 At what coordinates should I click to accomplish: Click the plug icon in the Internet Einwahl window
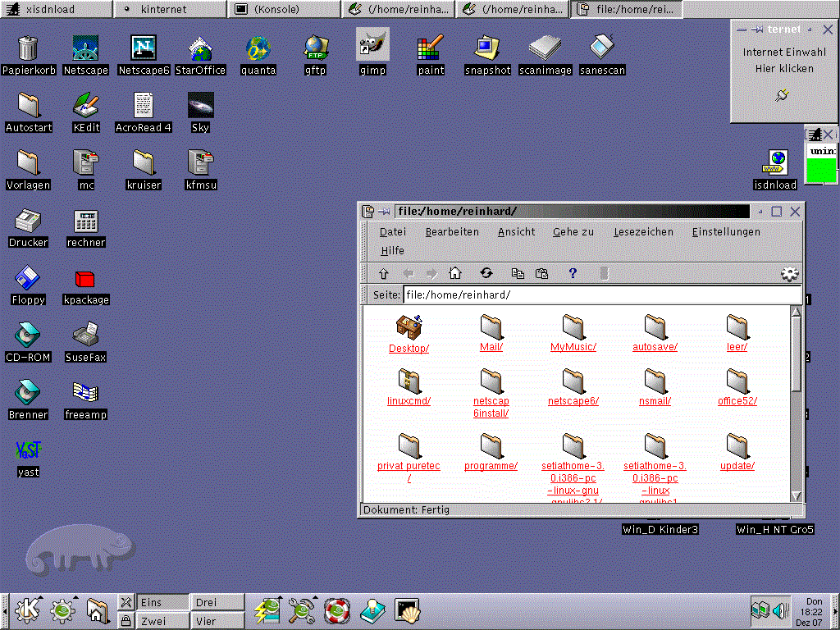[x=782, y=95]
